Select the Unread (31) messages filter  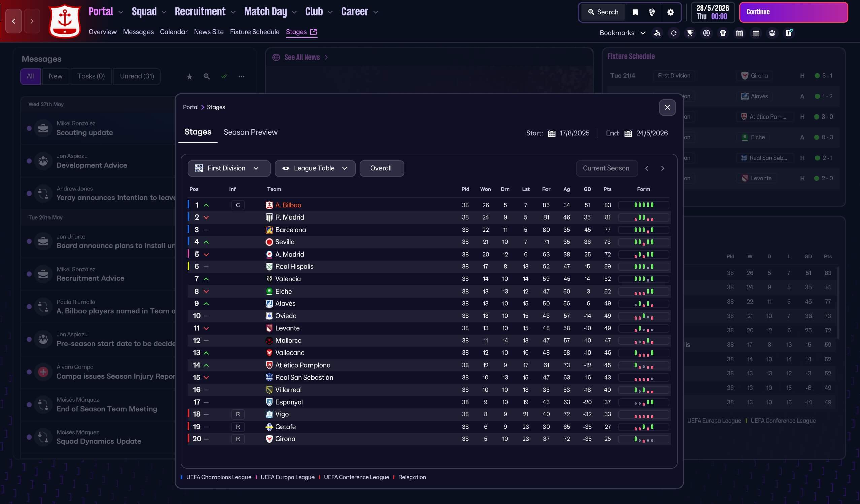(136, 76)
